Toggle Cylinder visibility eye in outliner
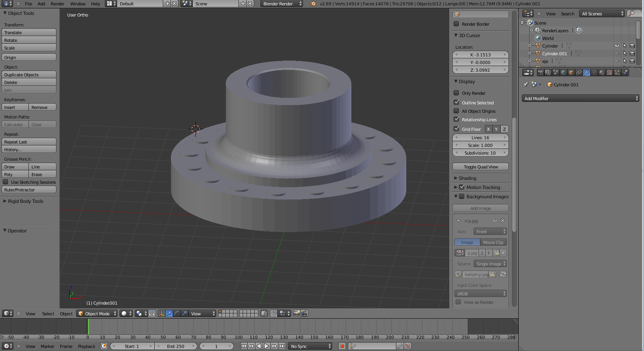 (617, 46)
